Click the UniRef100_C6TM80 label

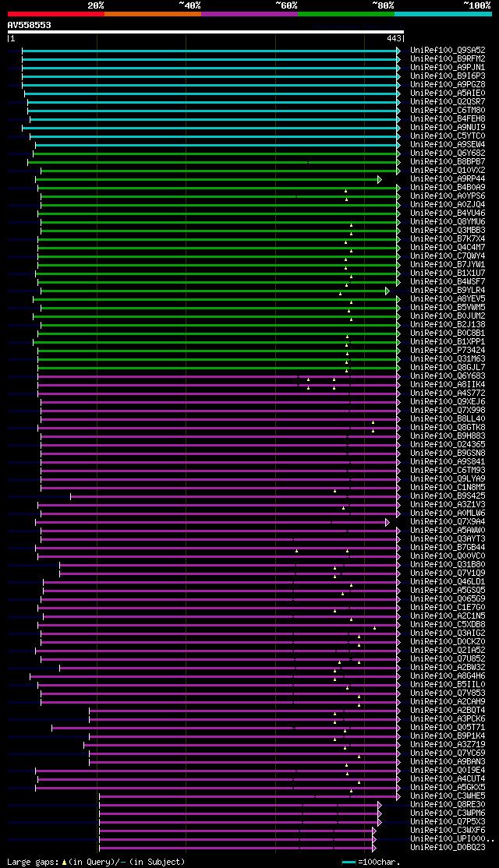448,110
